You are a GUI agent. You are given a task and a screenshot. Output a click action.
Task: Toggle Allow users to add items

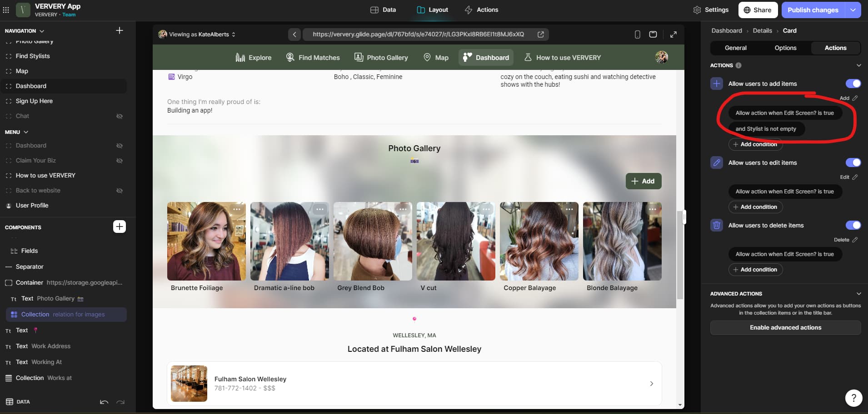pyautogui.click(x=853, y=84)
